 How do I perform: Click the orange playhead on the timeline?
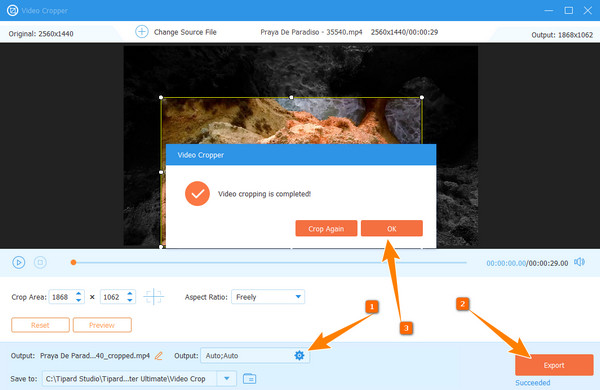pyautogui.click(x=73, y=262)
